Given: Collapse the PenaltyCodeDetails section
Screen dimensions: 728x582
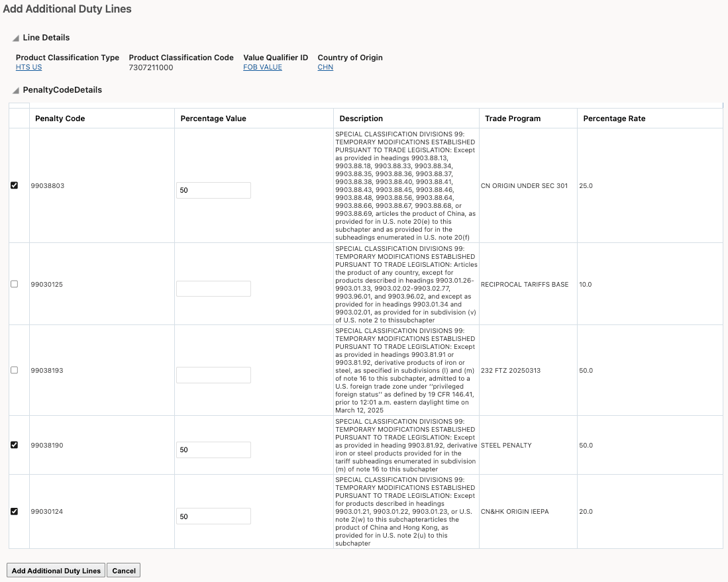Looking at the screenshot, I should pyautogui.click(x=16, y=89).
